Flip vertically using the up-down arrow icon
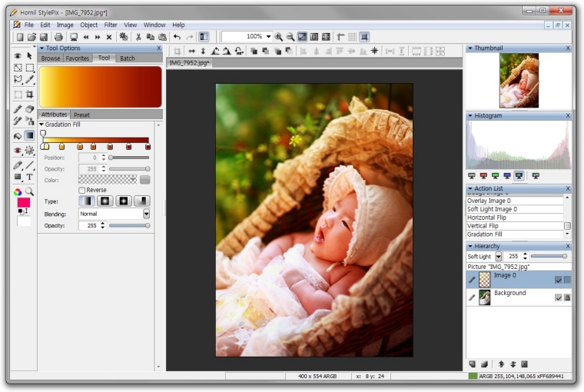Image resolution: width=584 pixels, height=392 pixels. point(203,51)
